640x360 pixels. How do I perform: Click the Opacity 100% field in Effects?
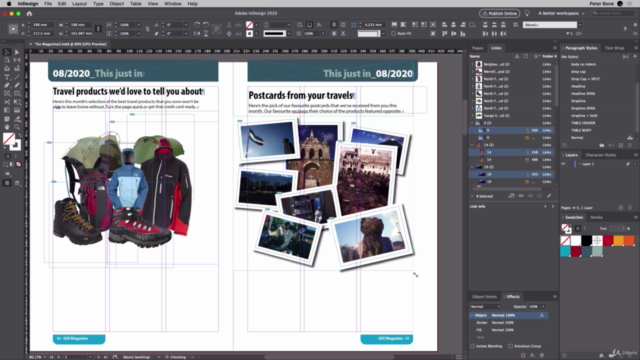click(x=533, y=307)
